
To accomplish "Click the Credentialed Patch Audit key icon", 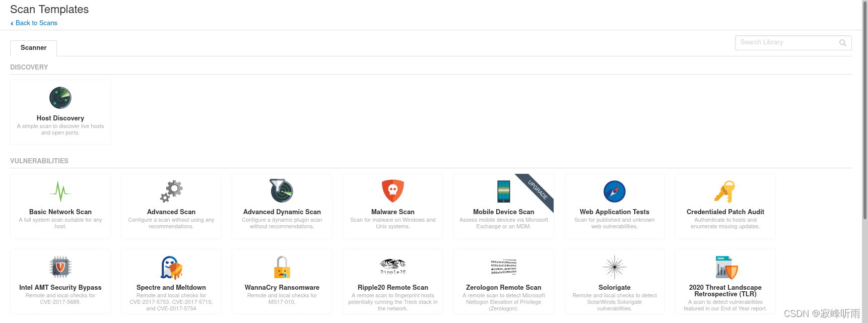I will [725, 191].
